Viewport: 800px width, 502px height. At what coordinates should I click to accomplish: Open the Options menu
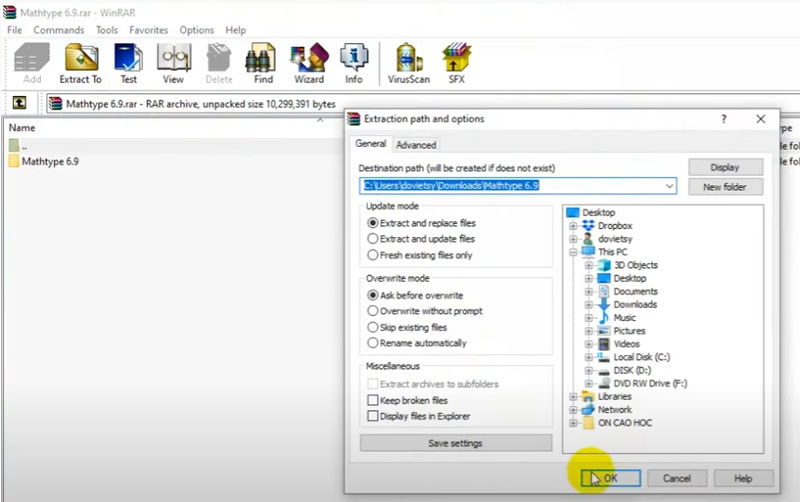196,30
